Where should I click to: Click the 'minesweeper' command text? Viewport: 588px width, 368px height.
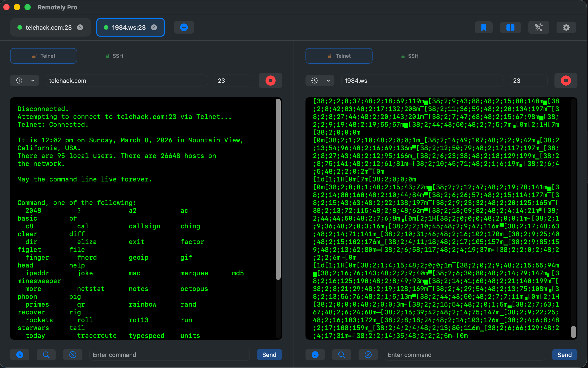point(39,281)
